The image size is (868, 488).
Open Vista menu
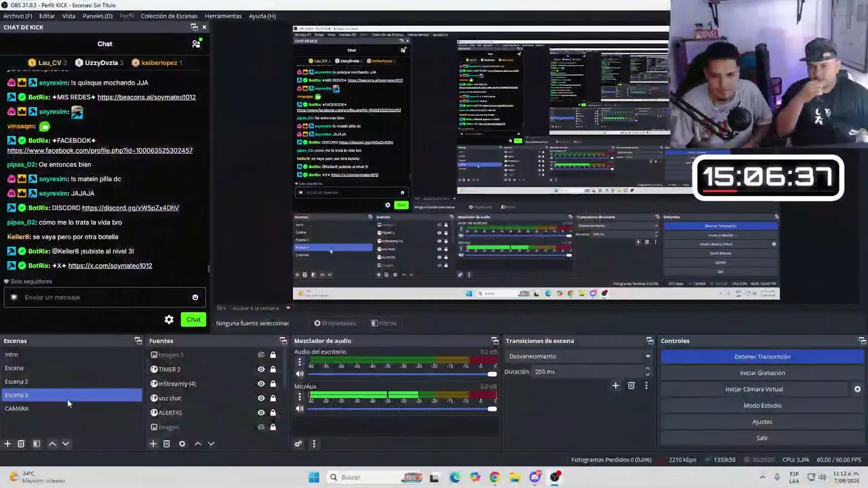(x=69, y=16)
